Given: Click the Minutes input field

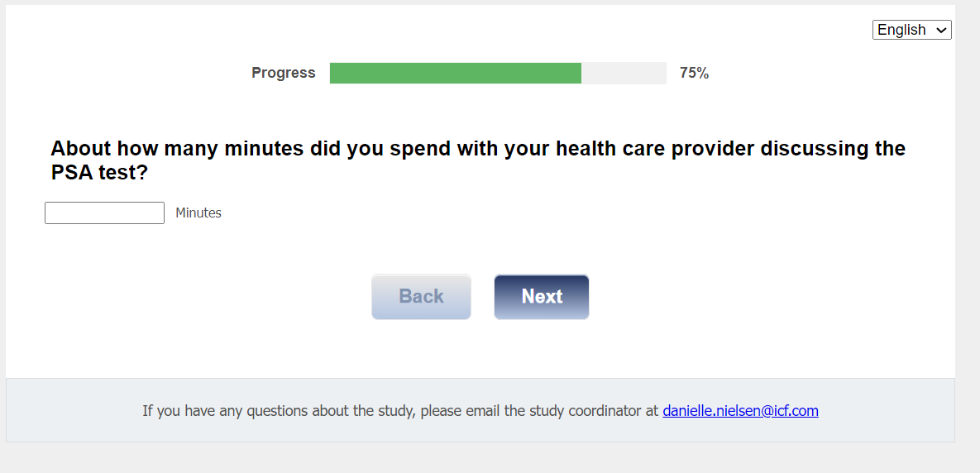Looking at the screenshot, I should pyautogui.click(x=104, y=213).
